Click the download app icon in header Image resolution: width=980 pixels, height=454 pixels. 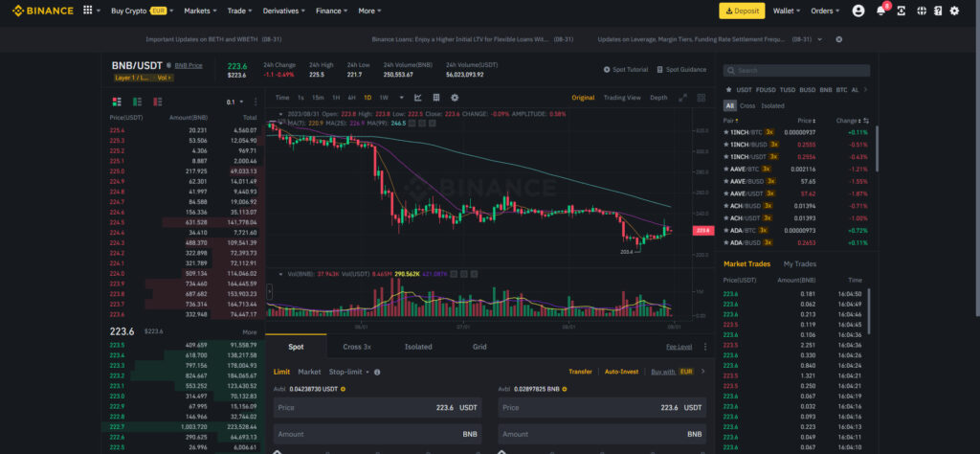click(x=902, y=11)
